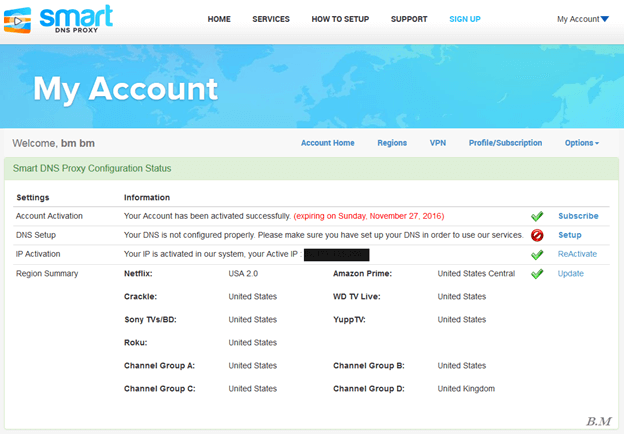Click the 'Account Activation' setting label

[x=49, y=216]
